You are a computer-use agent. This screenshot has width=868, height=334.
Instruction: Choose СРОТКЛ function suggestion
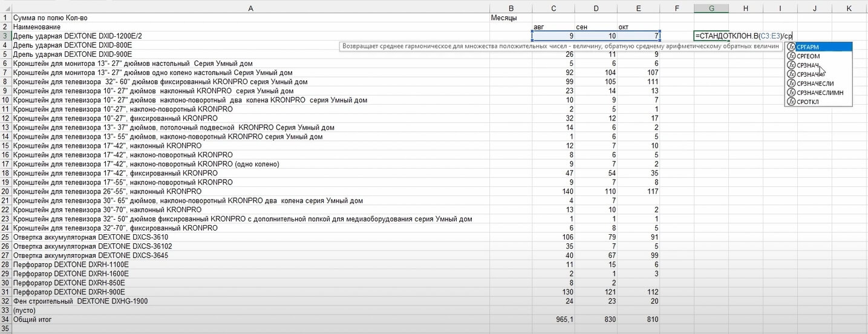[818, 102]
